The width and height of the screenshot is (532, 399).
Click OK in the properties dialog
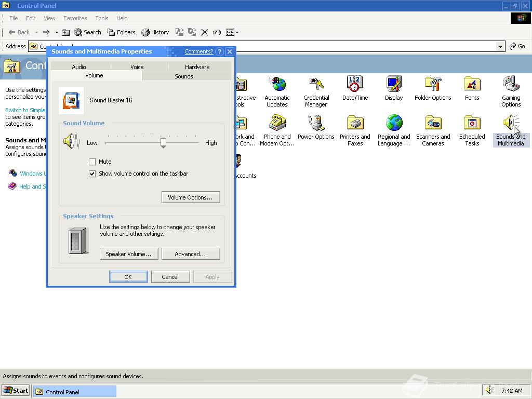128,277
